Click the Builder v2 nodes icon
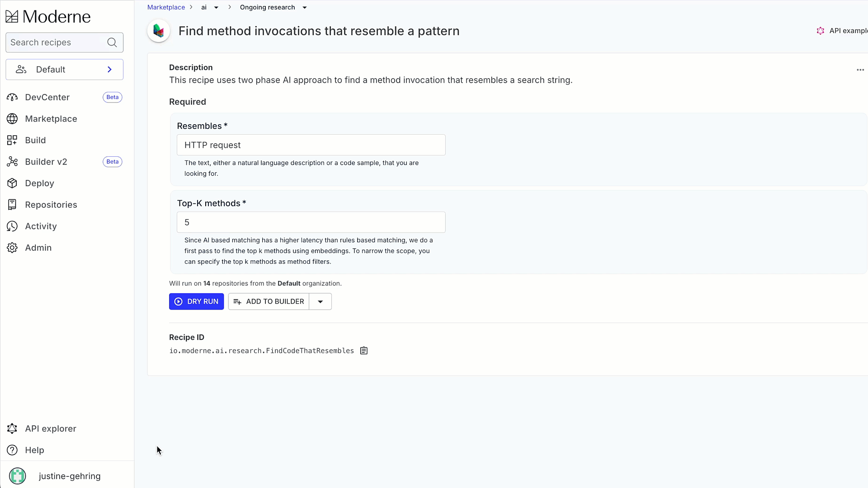868x488 pixels. 12,162
